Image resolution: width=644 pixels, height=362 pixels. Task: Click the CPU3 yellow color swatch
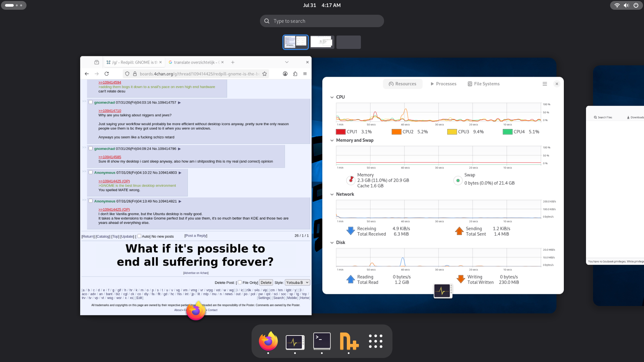[452, 132]
